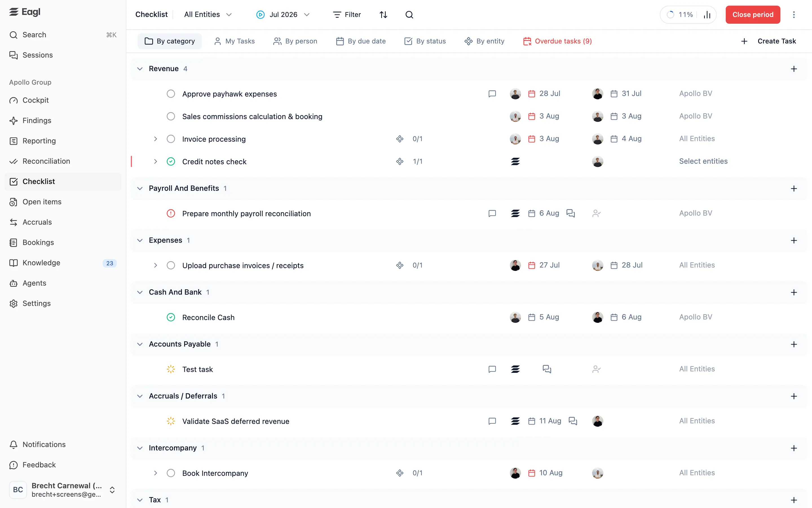
Task: Add task to Cash And Bank category
Action: pyautogui.click(x=794, y=292)
